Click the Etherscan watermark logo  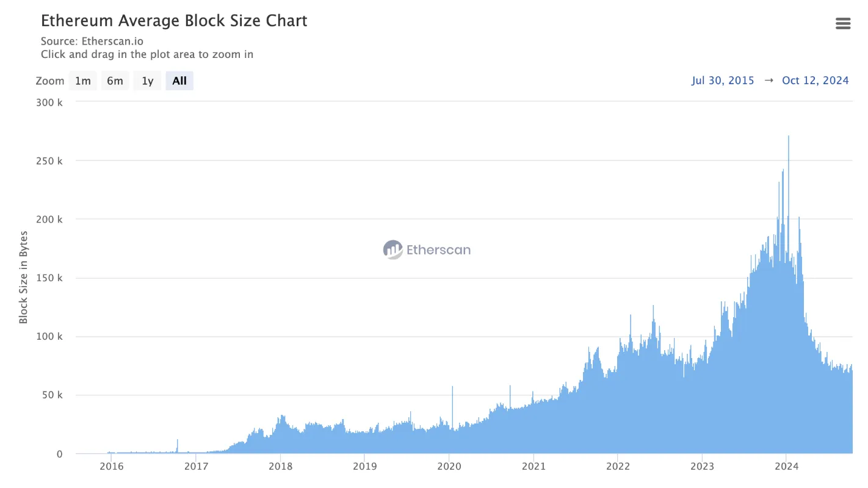pos(427,249)
